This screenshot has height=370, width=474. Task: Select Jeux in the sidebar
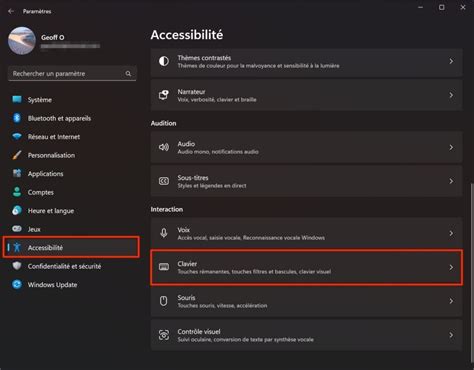pyautogui.click(x=34, y=229)
